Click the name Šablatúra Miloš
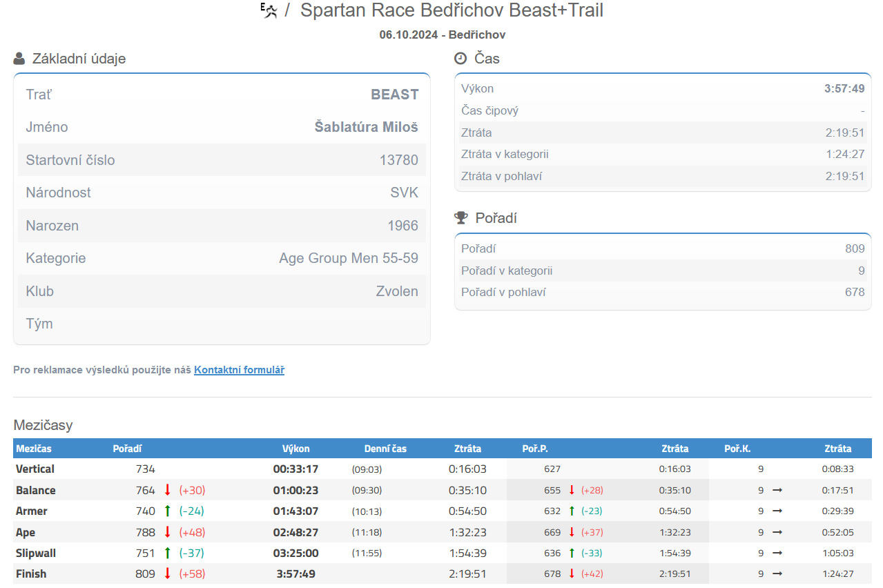 pyautogui.click(x=366, y=127)
